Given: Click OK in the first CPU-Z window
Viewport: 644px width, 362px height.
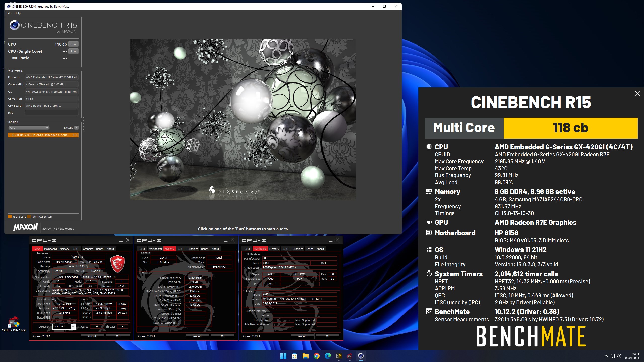Looking at the screenshot, I should [118, 336].
